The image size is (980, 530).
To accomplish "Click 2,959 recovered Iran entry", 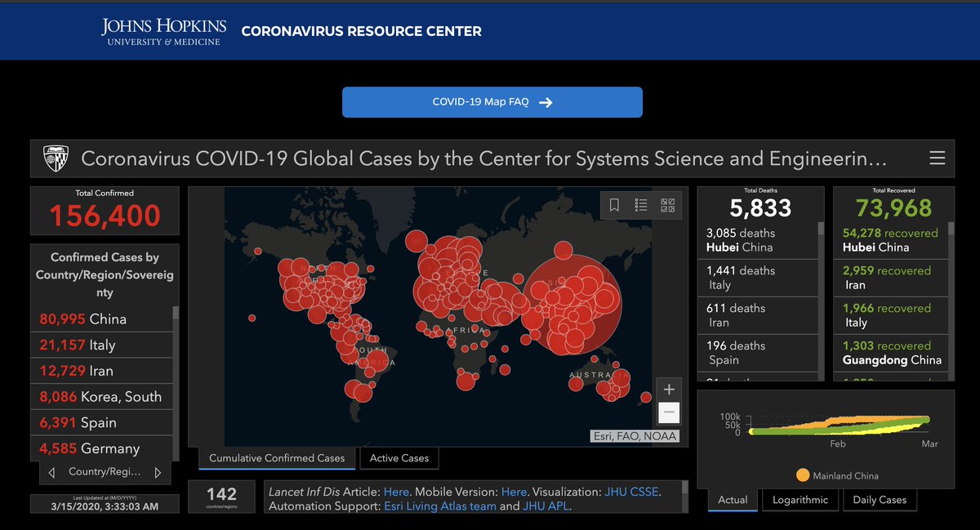I will (x=891, y=278).
